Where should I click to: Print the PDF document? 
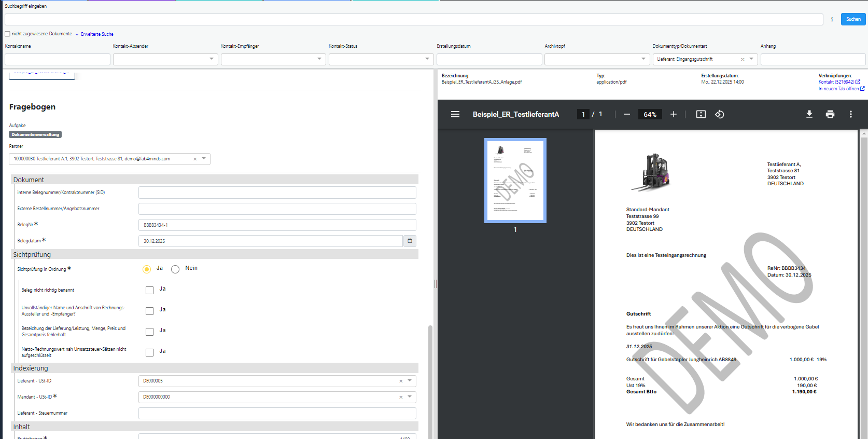click(830, 114)
